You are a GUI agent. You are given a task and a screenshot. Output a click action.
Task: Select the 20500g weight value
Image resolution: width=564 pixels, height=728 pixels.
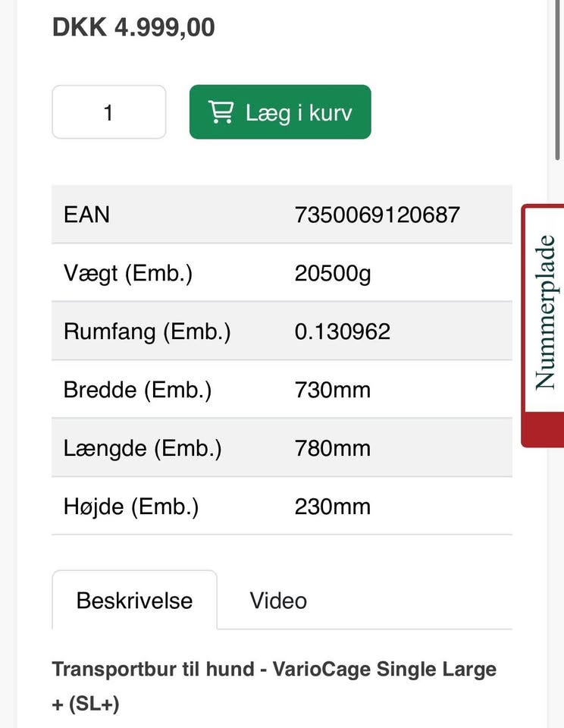click(x=333, y=273)
